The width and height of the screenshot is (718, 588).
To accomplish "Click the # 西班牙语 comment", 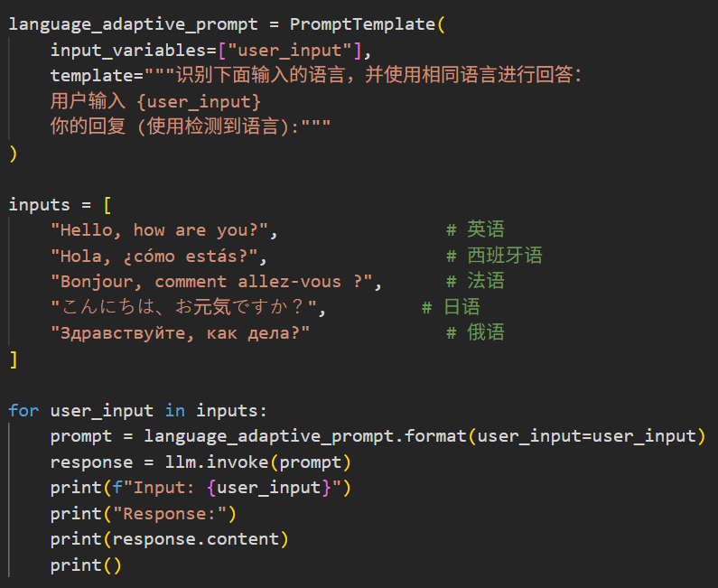I will 493,256.
